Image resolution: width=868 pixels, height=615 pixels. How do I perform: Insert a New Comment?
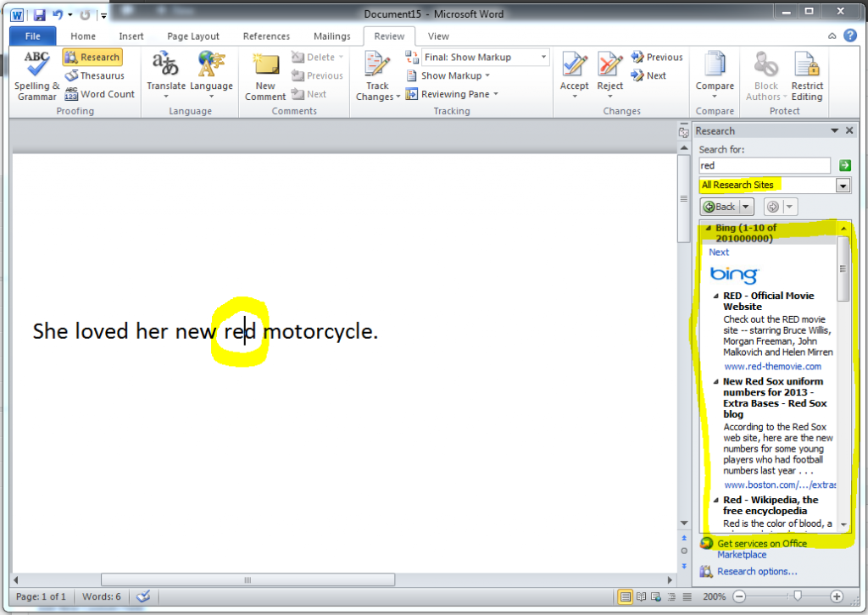(265, 75)
